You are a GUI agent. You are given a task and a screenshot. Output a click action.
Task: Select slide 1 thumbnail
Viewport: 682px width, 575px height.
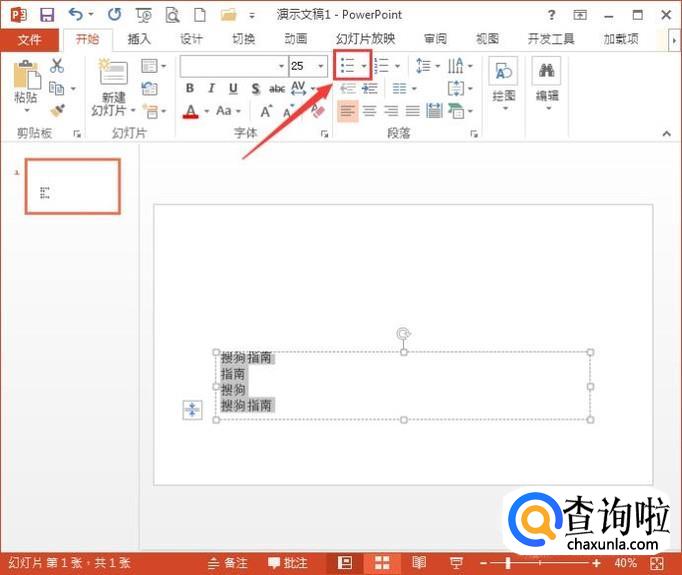[72, 186]
